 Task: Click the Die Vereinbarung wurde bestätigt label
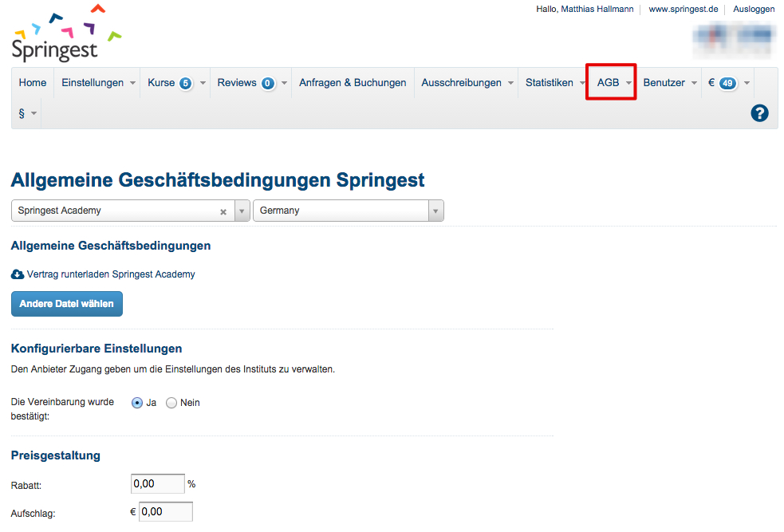[62, 409]
